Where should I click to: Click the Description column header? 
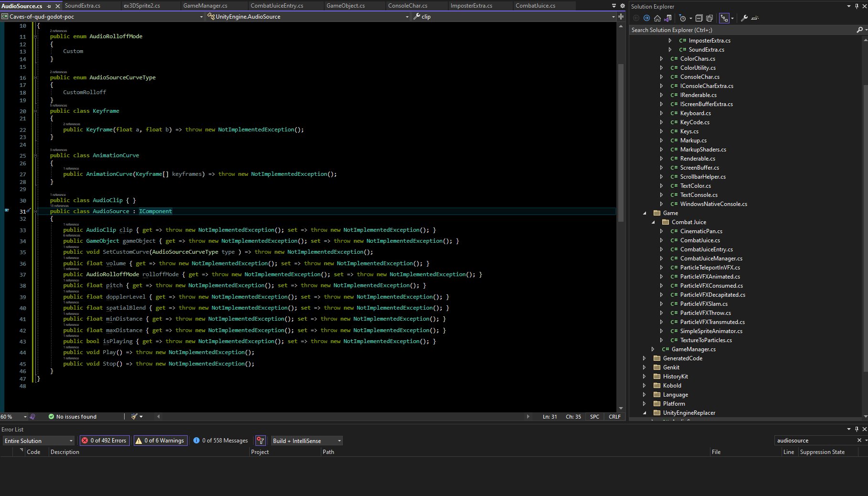65,452
